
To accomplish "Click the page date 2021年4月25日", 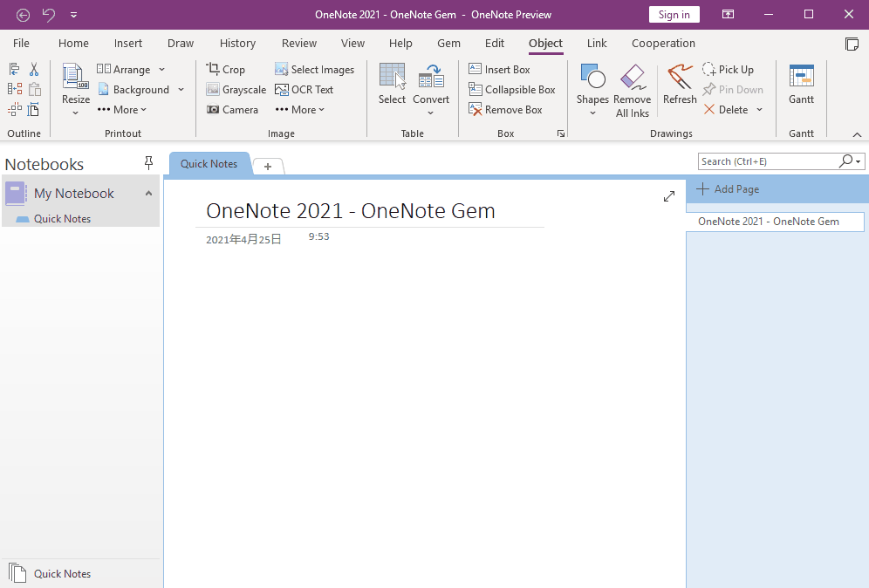I will 243,239.
